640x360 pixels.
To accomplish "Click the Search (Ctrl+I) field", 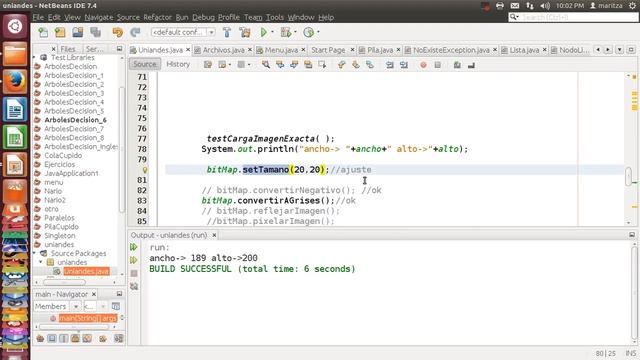I will 573,17.
